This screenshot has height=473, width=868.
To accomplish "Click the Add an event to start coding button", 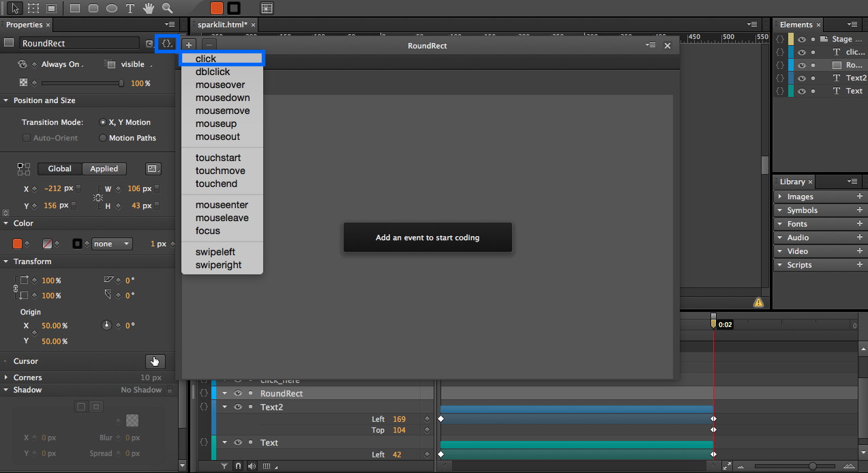I will pos(428,237).
